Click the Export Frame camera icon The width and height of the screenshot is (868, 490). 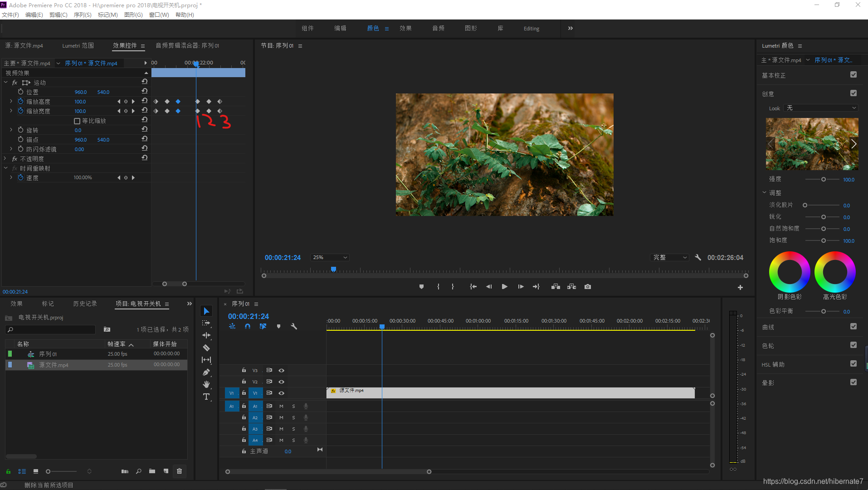pos(588,287)
